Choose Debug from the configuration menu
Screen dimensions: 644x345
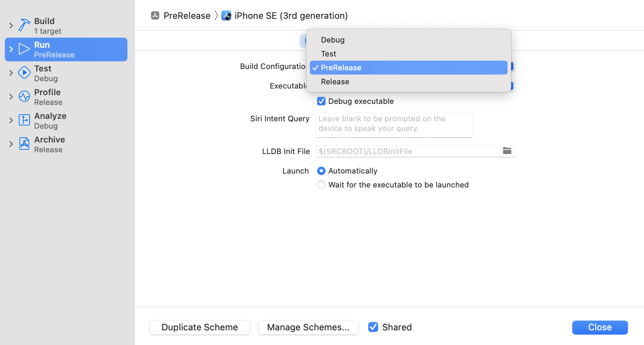point(333,40)
